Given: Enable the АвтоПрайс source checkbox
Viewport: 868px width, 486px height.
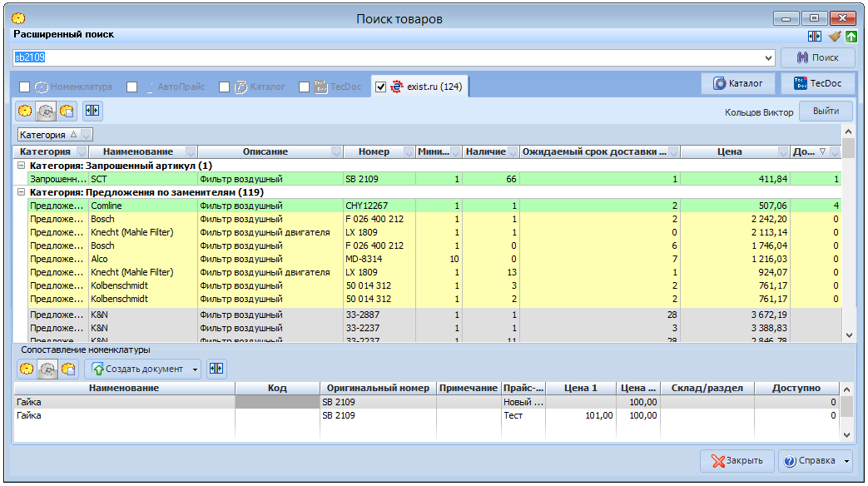Looking at the screenshot, I should [x=131, y=87].
